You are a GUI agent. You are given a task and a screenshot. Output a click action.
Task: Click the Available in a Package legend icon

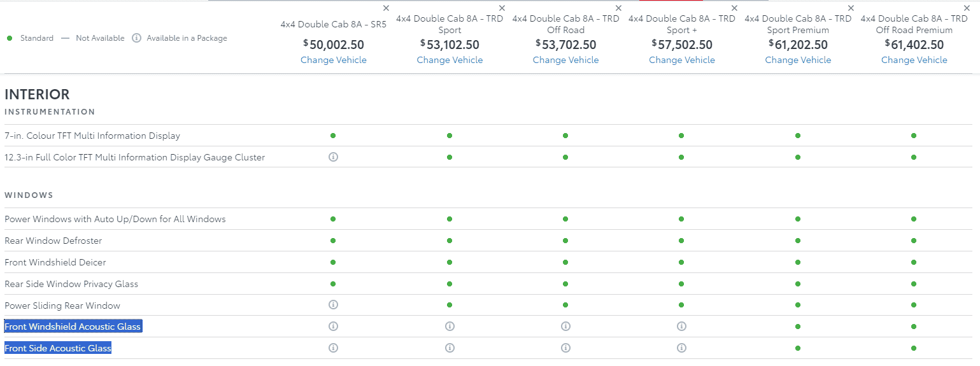136,38
